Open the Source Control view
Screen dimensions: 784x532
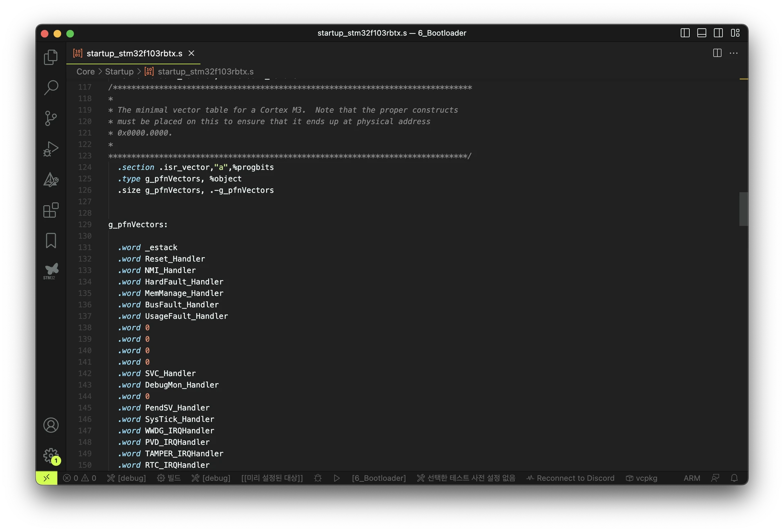pyautogui.click(x=51, y=118)
